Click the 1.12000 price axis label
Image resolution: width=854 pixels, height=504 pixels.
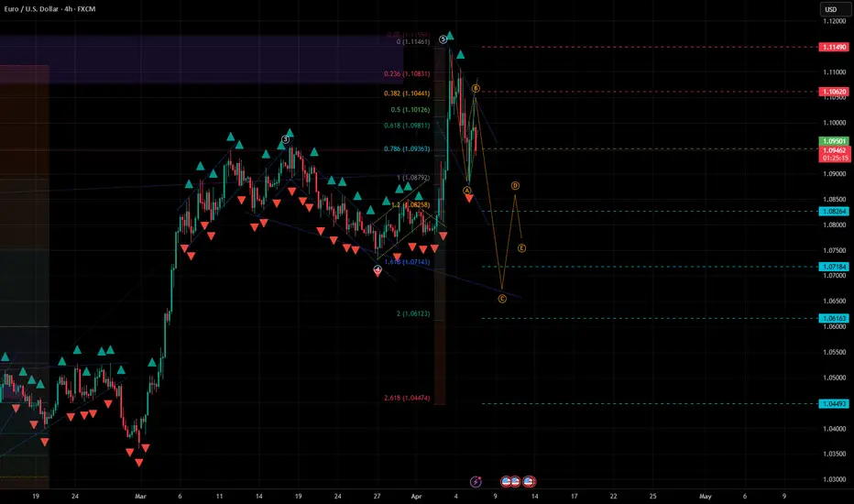coord(835,21)
